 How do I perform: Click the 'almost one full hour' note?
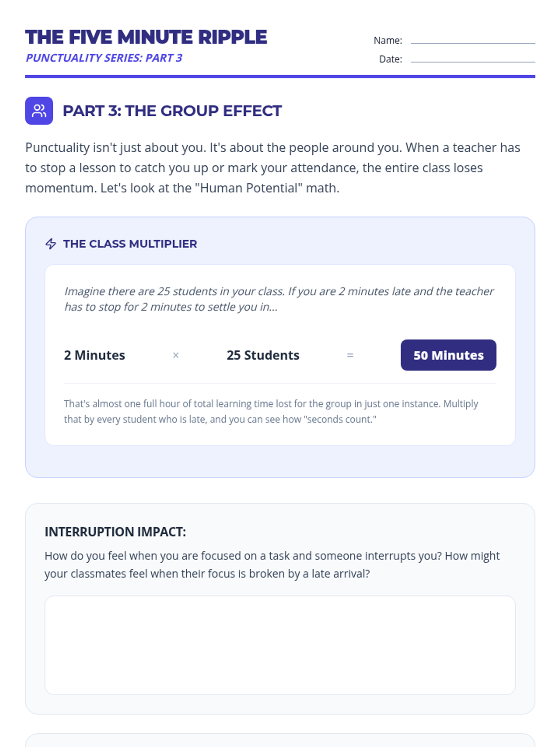click(271, 411)
